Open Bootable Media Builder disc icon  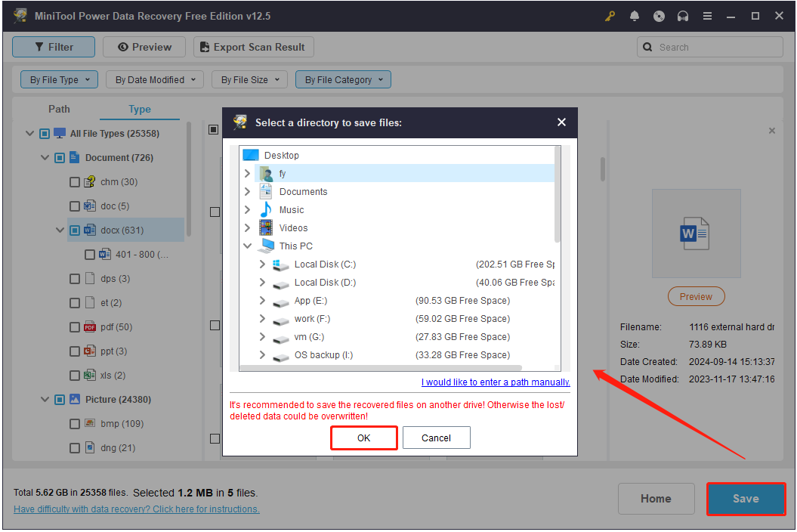click(x=659, y=15)
